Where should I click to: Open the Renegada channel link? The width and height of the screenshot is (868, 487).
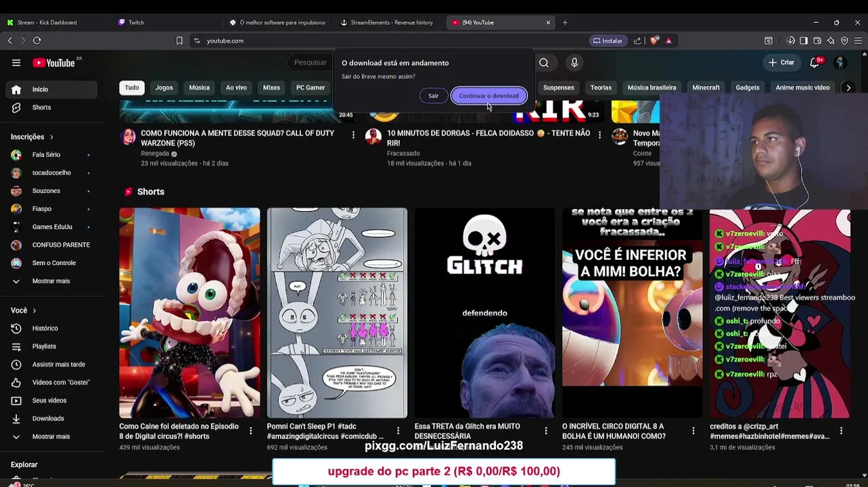(155, 154)
